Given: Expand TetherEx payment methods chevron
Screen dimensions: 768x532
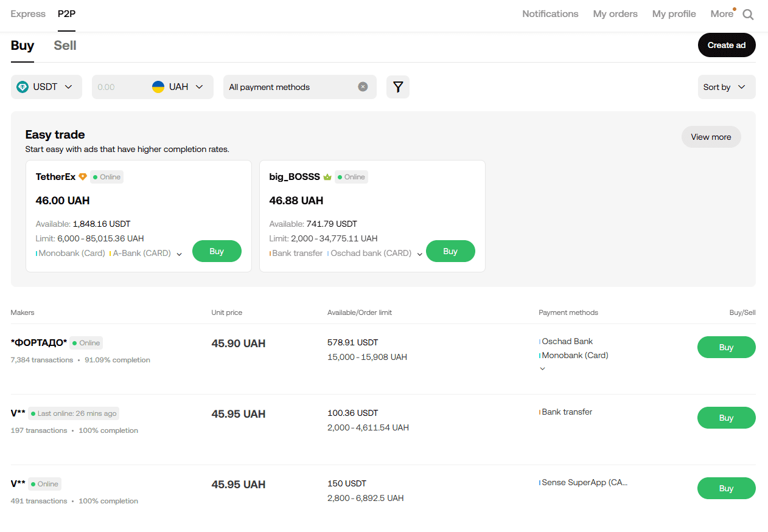Looking at the screenshot, I should coord(180,254).
